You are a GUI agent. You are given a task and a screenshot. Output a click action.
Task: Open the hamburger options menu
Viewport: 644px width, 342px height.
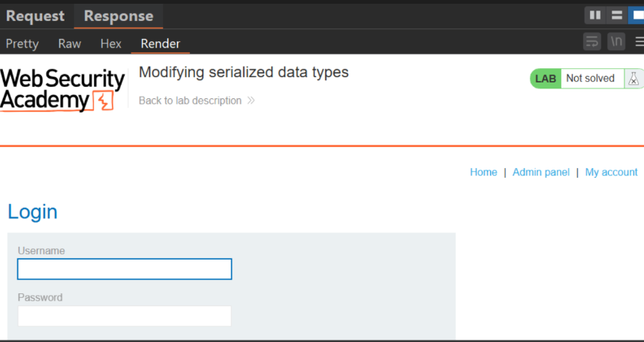click(639, 41)
